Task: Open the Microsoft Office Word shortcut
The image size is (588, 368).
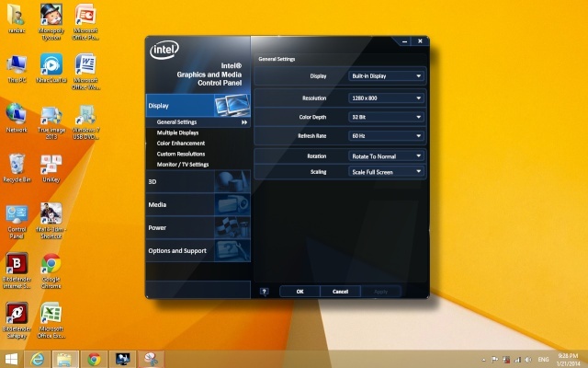Action: coord(85,72)
